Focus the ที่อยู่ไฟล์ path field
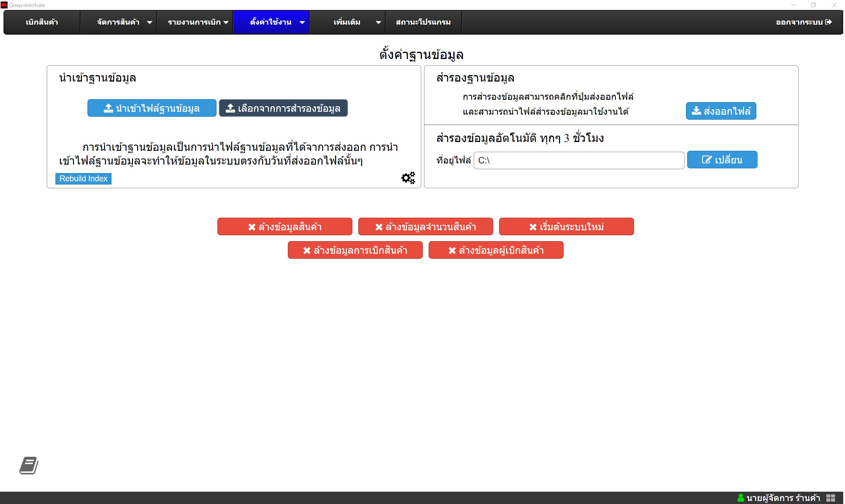Screen dimensions: 845x504 click(579, 160)
